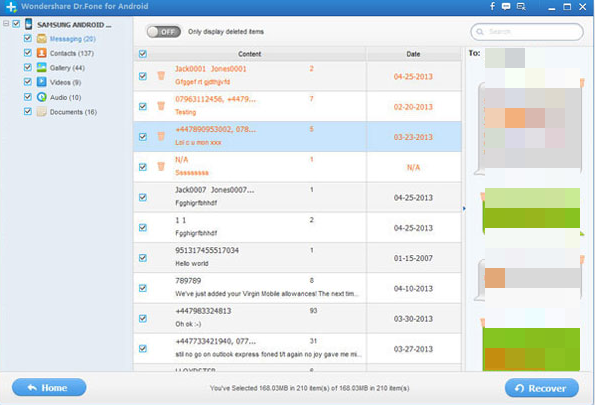Uncheck the Contacts category checkbox
Screen dimensions: 595x405
tap(27, 52)
